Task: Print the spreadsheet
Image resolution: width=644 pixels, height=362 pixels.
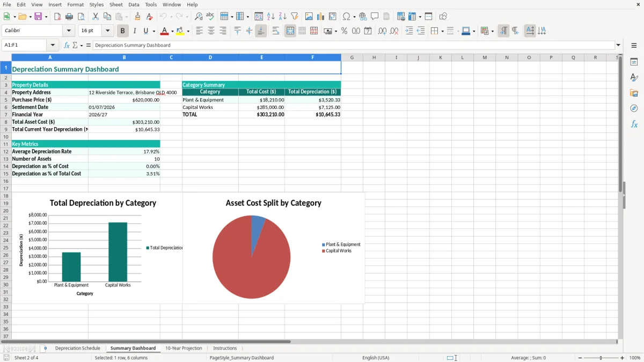Action: coord(69,17)
